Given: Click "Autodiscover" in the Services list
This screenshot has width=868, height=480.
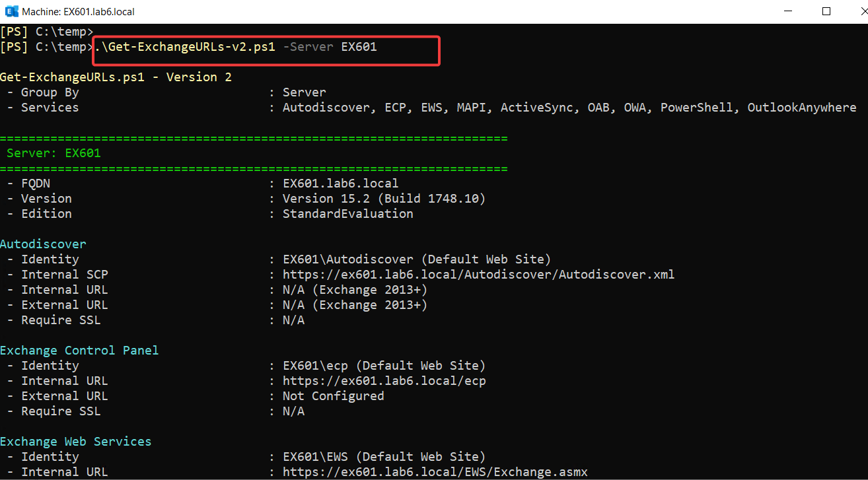Looking at the screenshot, I should tap(326, 108).
